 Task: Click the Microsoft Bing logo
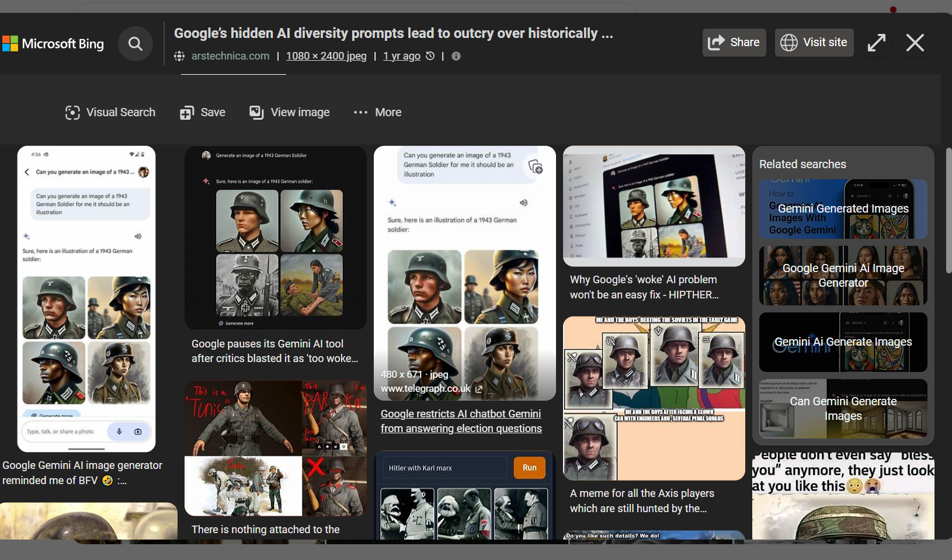53,44
